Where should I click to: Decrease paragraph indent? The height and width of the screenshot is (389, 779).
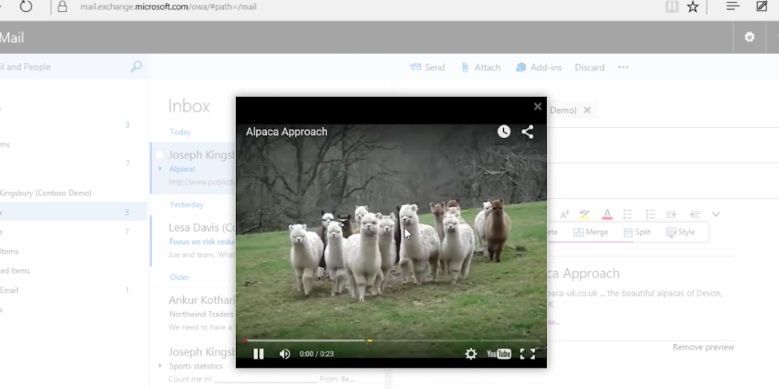point(695,215)
